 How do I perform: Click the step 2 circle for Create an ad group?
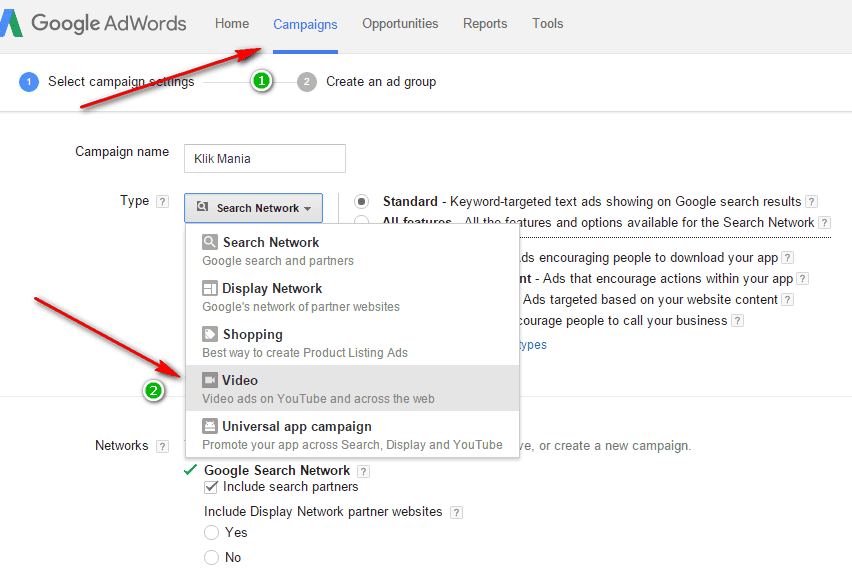tap(306, 82)
